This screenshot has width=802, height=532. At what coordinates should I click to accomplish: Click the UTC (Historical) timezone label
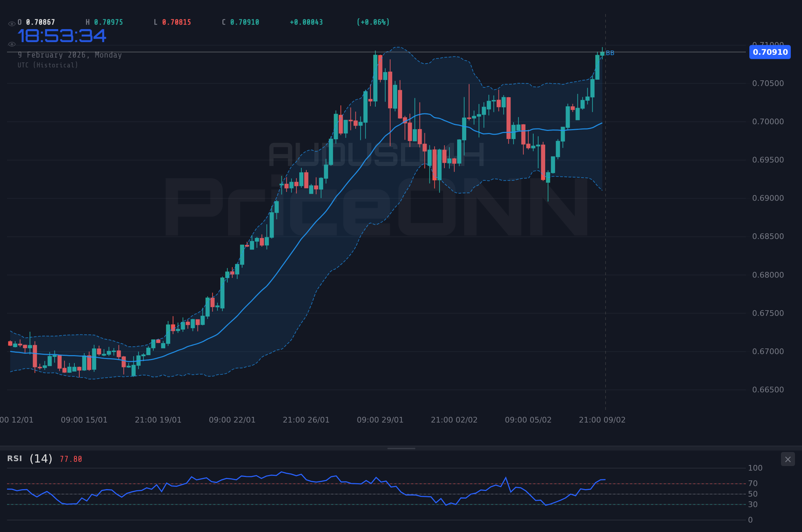(x=48, y=65)
